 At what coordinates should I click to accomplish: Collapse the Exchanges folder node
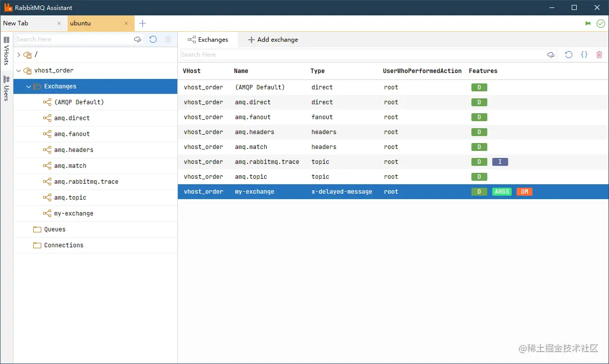28,86
